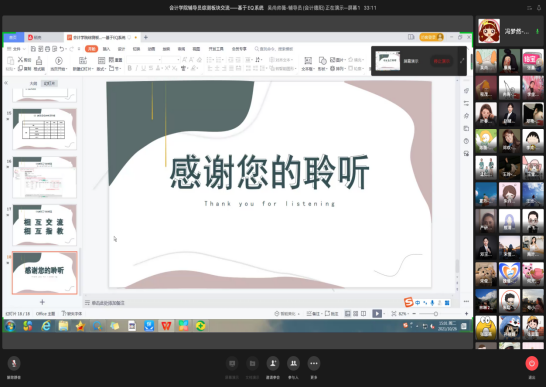The image size is (547, 388).
Task: Open the three-dots More meeting options
Action: 314,364
